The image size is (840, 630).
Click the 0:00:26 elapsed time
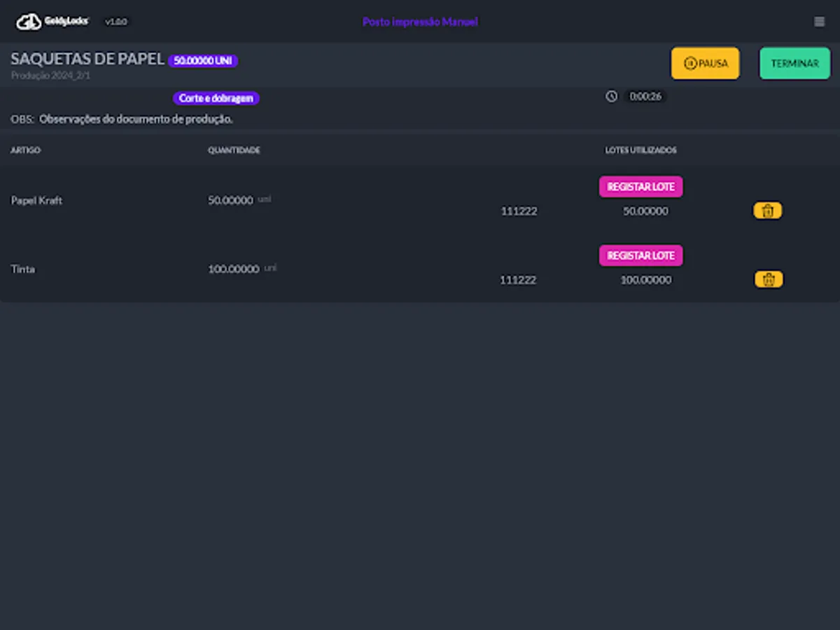pos(645,97)
